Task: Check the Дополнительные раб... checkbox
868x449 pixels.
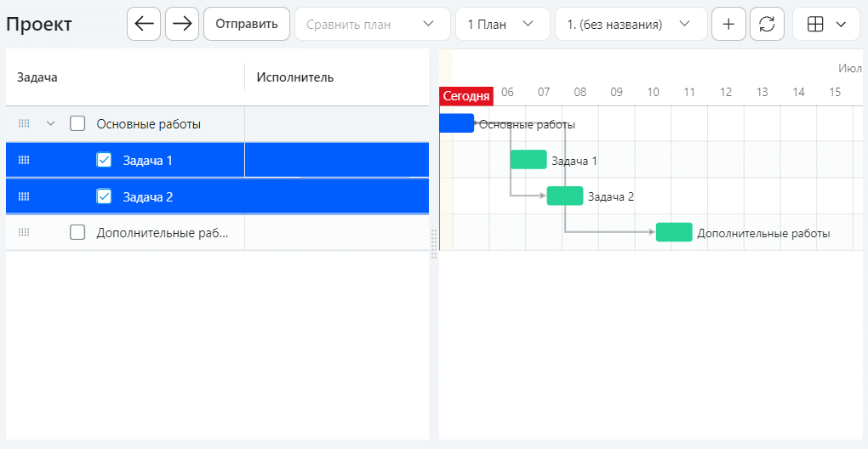Action: (77, 233)
